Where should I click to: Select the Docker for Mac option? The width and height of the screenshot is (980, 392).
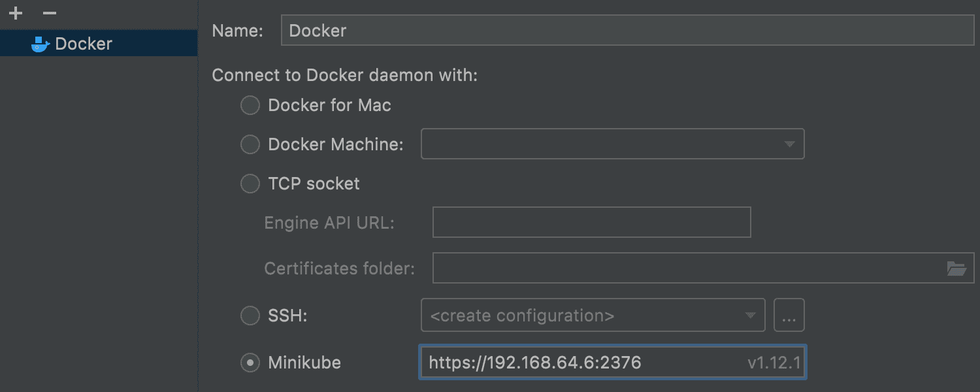coord(250,105)
